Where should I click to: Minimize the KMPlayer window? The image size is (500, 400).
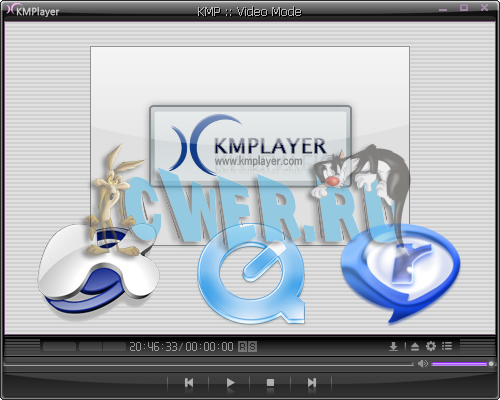click(443, 9)
